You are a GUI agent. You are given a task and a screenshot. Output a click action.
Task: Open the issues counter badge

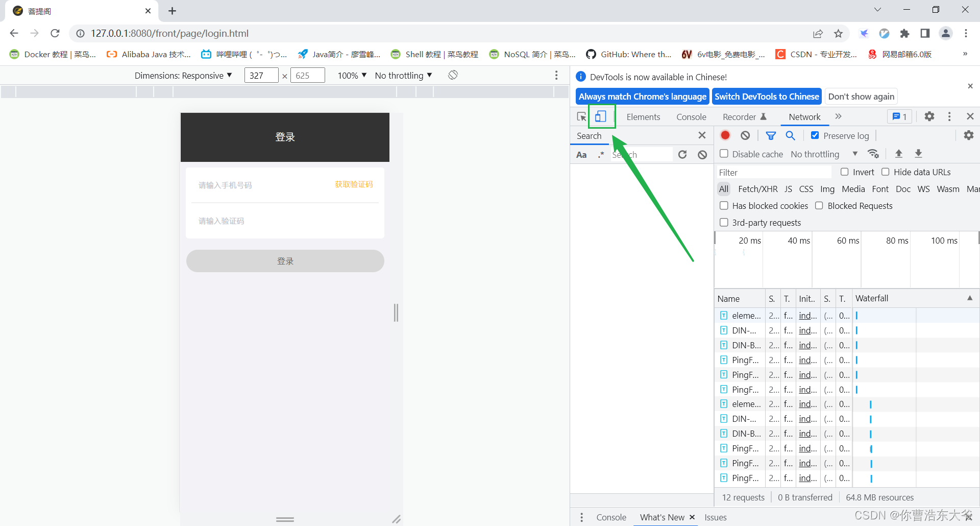pos(899,116)
